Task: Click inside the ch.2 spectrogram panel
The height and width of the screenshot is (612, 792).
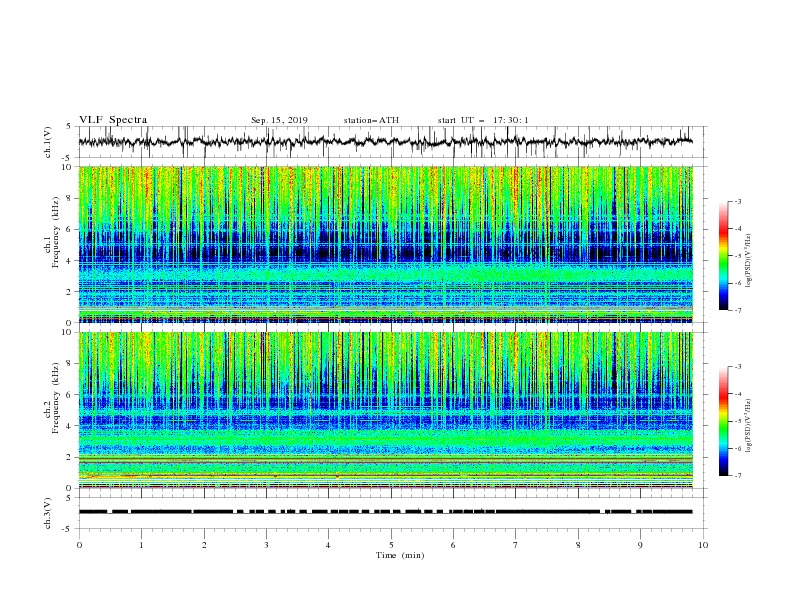Action: [385, 410]
